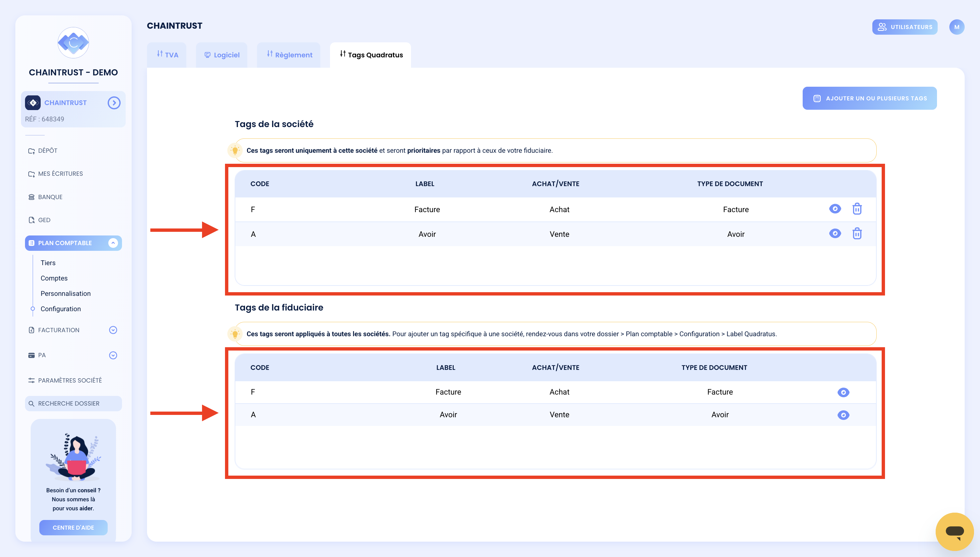Click LABEL header in société table
Viewport: 980px width, 557px height.
tap(425, 184)
